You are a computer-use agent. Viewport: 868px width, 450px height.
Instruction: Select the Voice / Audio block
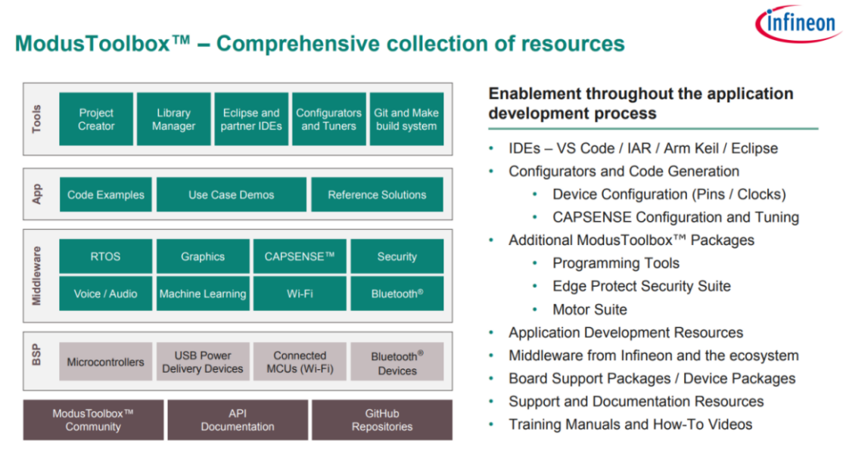click(x=106, y=293)
